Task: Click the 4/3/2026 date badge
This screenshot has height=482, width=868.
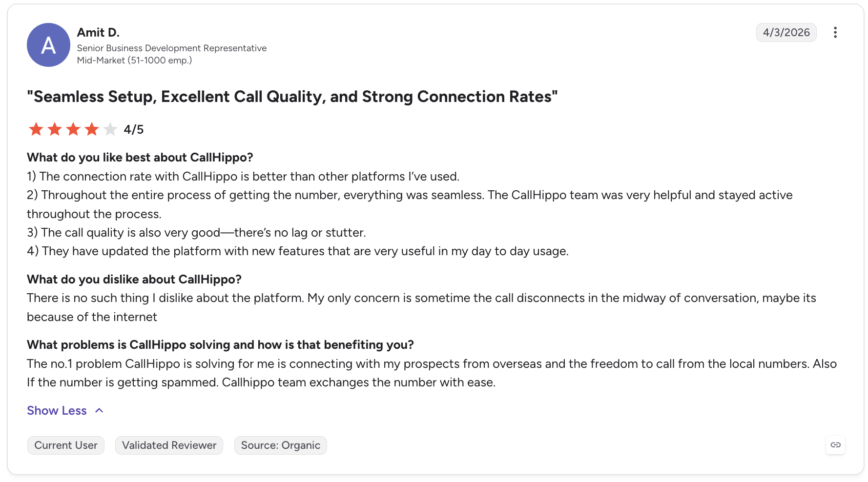Action: click(786, 32)
